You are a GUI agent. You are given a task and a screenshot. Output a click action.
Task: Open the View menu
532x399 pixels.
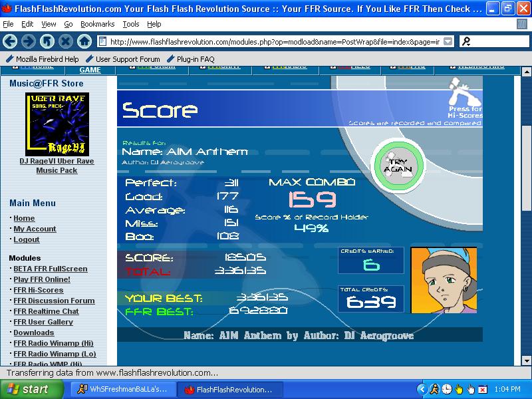click(49, 24)
